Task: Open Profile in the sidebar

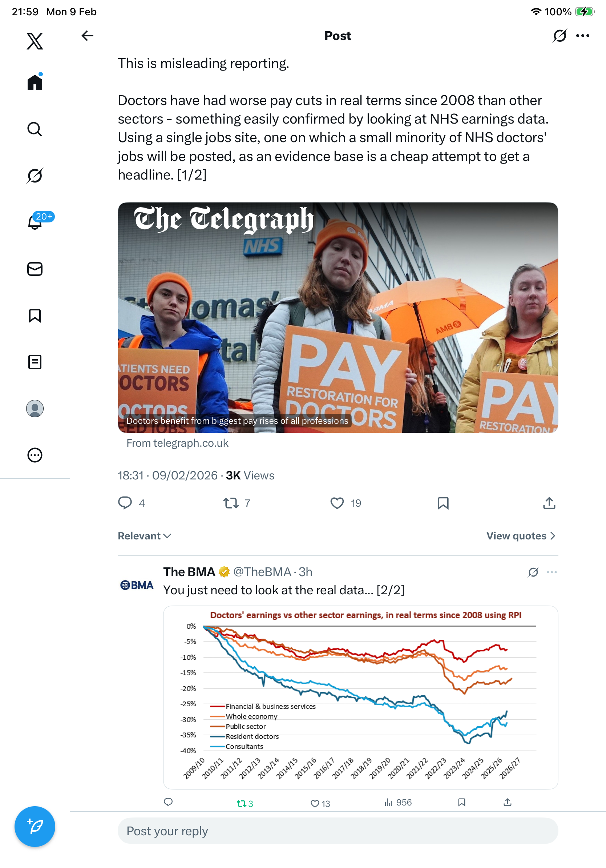Action: point(35,408)
